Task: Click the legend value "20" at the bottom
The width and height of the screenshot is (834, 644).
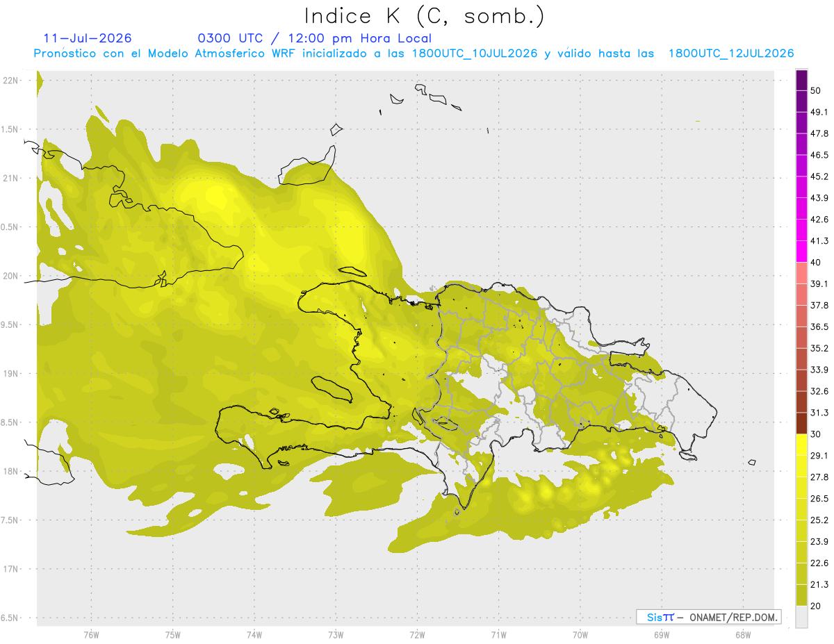Action: click(x=816, y=606)
